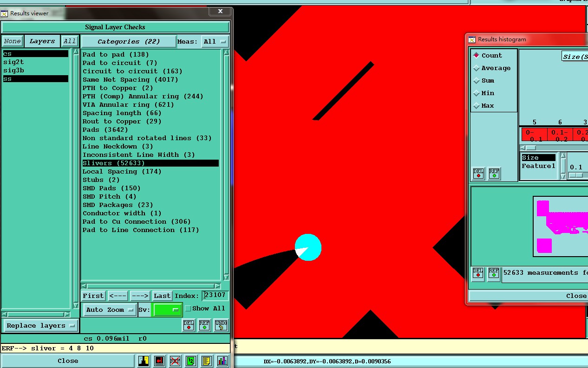Select layer cs
Screen dimensions: 588x368
tap(36, 54)
